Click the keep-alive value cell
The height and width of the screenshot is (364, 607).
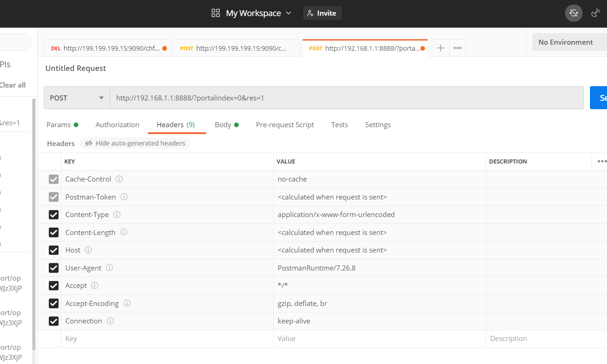380,321
